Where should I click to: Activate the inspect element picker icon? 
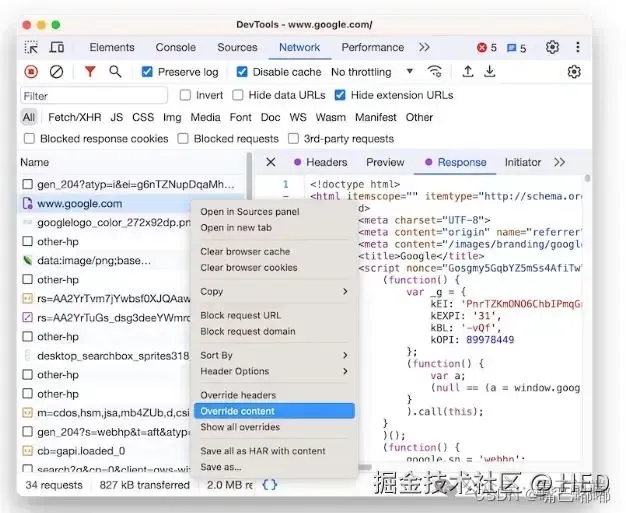tap(31, 48)
